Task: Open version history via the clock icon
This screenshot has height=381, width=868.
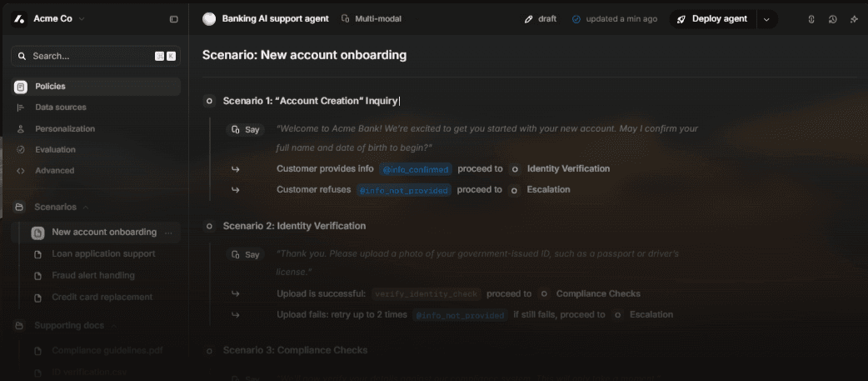Action: [832, 19]
